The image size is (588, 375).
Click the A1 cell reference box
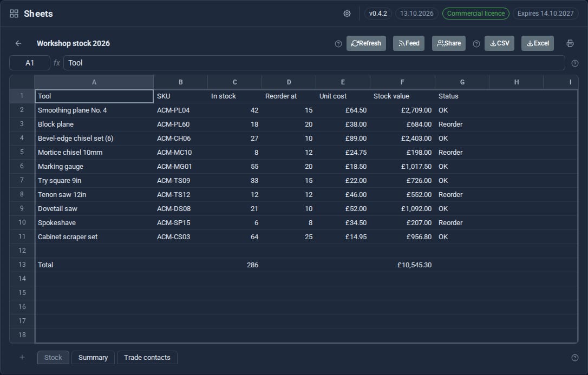[x=30, y=63]
